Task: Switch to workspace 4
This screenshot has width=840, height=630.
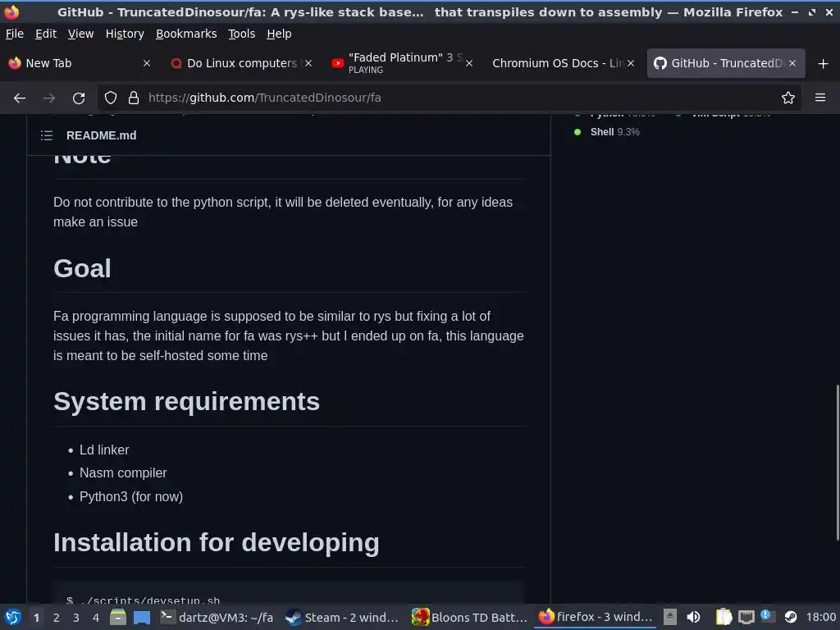Action: pyautogui.click(x=96, y=618)
